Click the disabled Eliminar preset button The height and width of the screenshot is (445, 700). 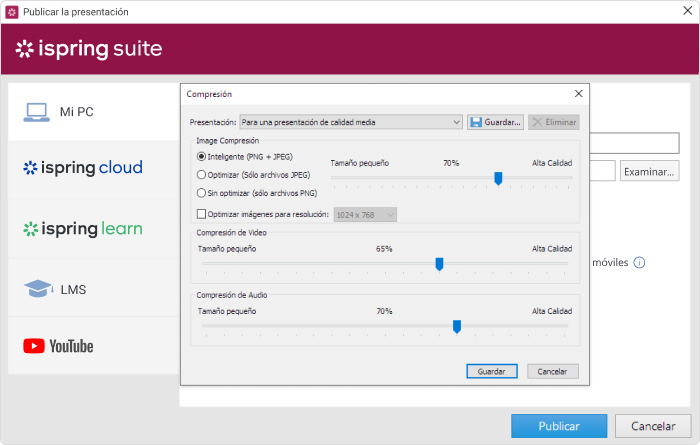(x=554, y=122)
